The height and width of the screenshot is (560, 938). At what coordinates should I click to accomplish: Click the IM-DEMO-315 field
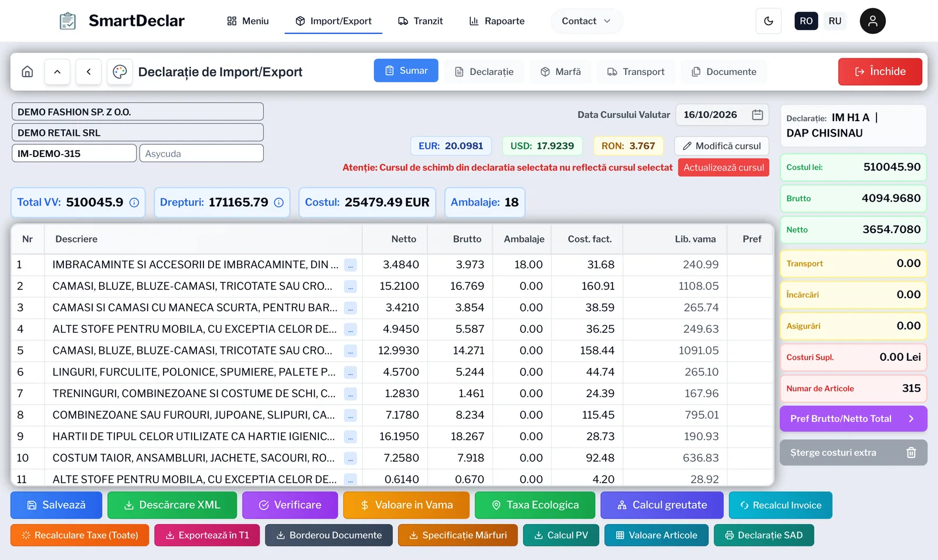point(74,153)
